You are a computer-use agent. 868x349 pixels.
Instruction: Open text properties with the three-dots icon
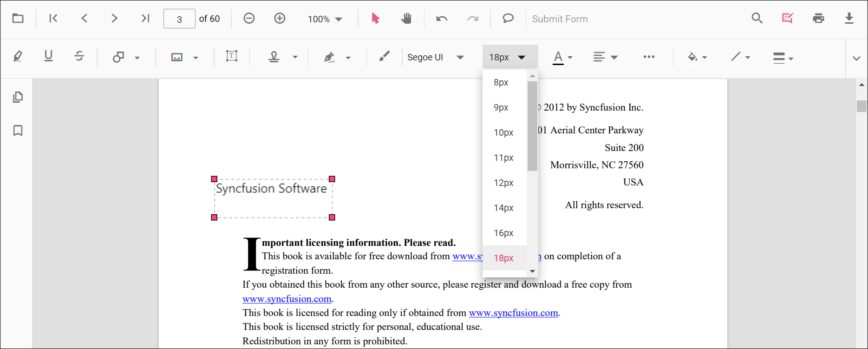click(649, 57)
